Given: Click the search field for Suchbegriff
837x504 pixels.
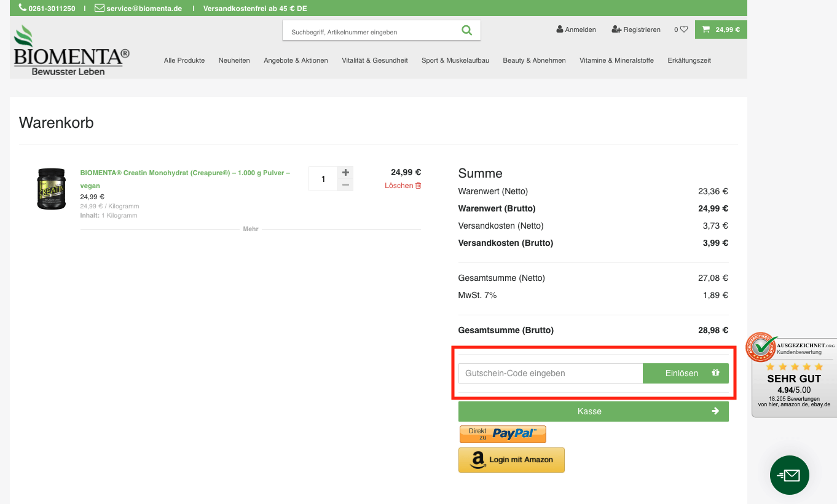Looking at the screenshot, I should click(372, 31).
